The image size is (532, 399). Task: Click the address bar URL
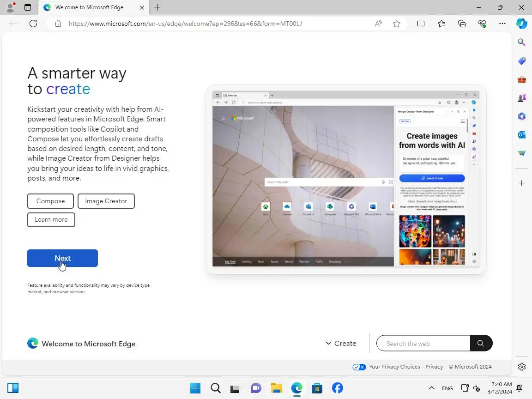tap(185, 24)
